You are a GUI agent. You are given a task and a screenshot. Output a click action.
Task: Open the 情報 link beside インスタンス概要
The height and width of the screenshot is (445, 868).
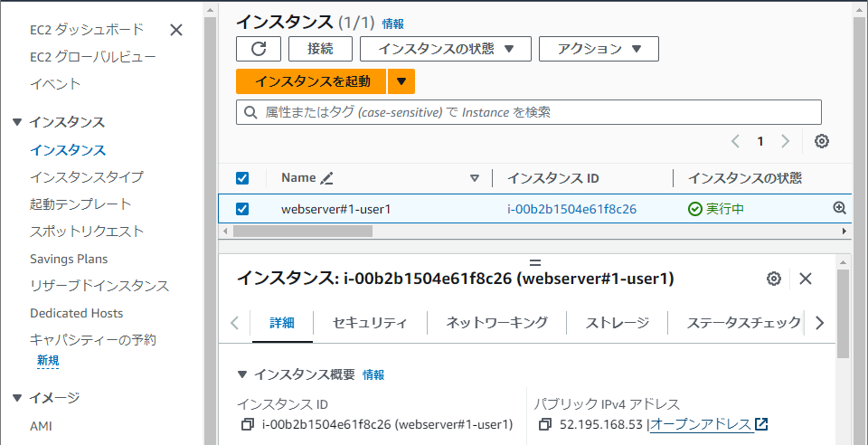tap(373, 374)
